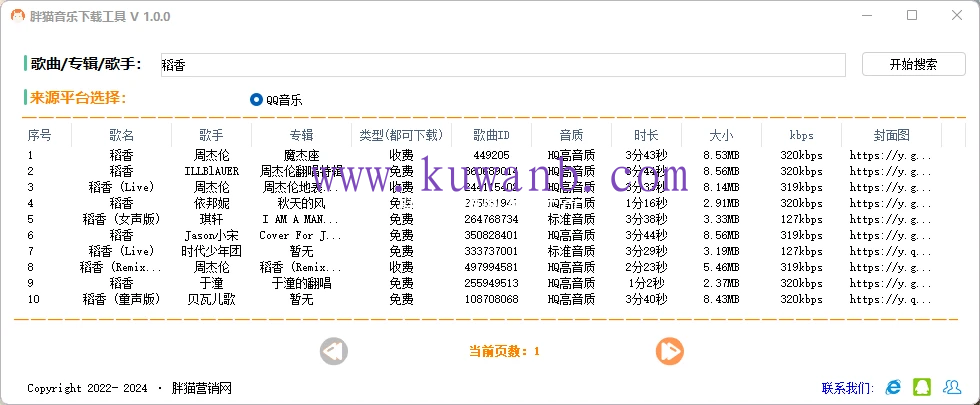
Task: Click the 8.53MB size cell
Action: pyautogui.click(x=721, y=155)
